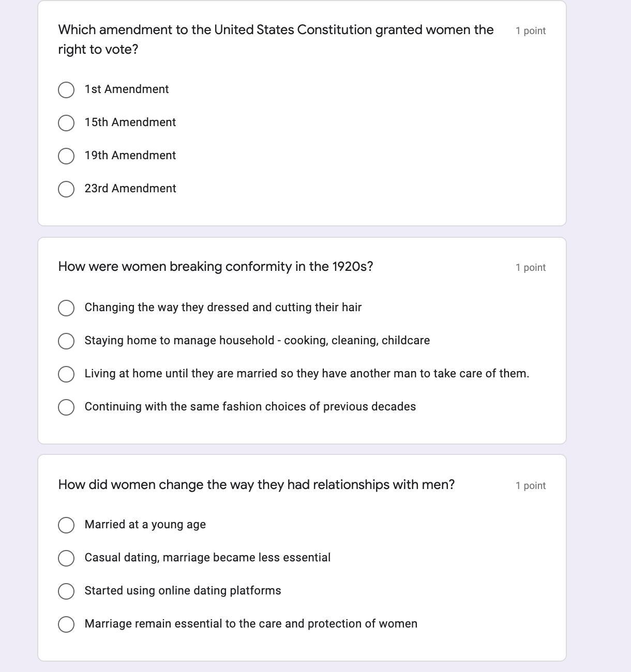The image size is (631, 672).
Task: Pick 'Living at home until they are married'
Action: pos(66,374)
